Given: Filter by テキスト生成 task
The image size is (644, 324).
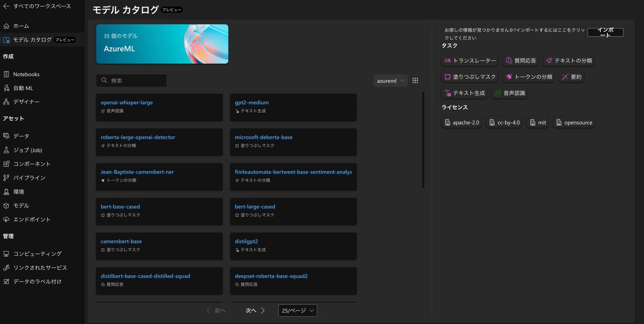Looking at the screenshot, I should tap(465, 93).
